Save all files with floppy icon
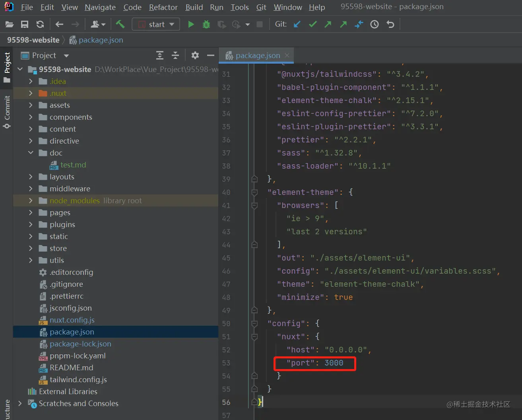Viewport: 522px width, 420px height. [x=25, y=24]
